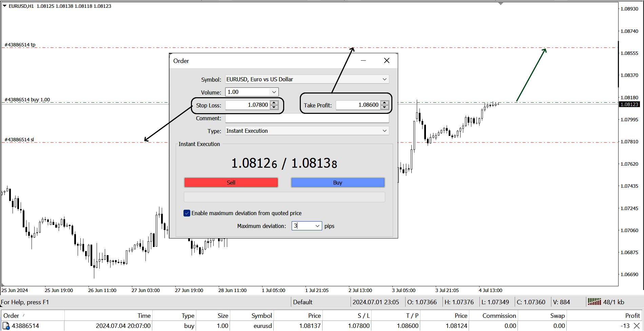Click the connection status bars icon

pos(594,302)
